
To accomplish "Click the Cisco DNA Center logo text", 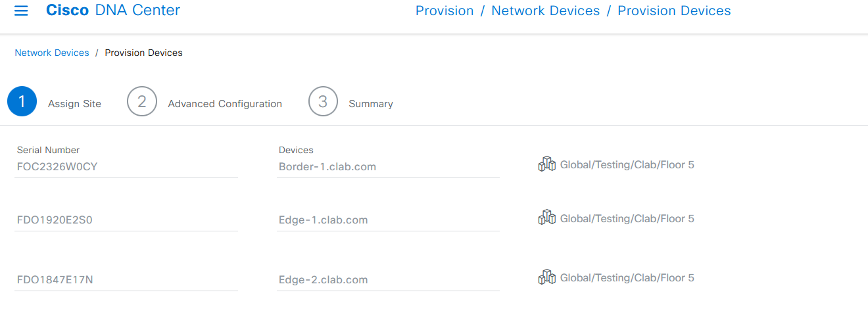I will point(113,11).
